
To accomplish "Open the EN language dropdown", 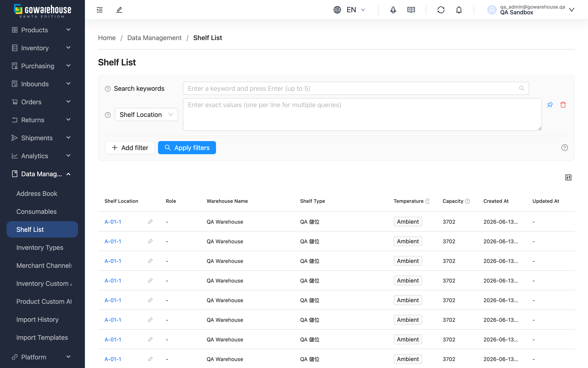I will pyautogui.click(x=356, y=10).
